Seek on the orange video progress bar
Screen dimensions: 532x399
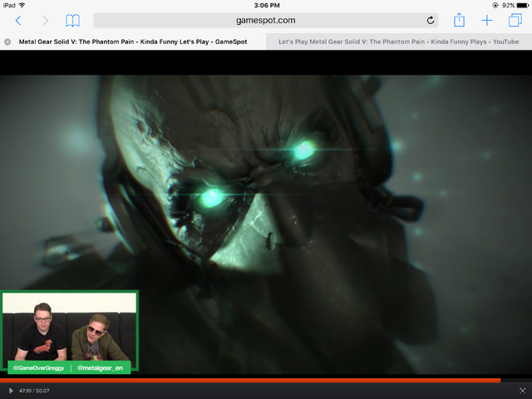[266, 381]
